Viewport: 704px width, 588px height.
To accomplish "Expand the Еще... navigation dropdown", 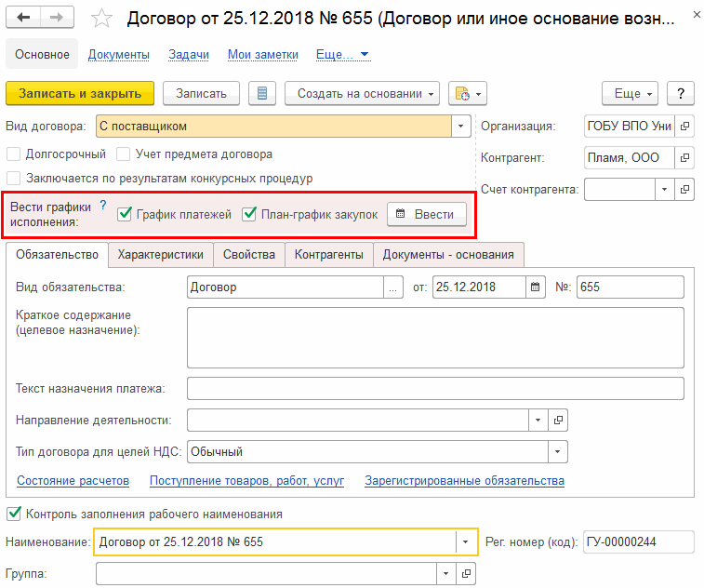I will [343, 54].
